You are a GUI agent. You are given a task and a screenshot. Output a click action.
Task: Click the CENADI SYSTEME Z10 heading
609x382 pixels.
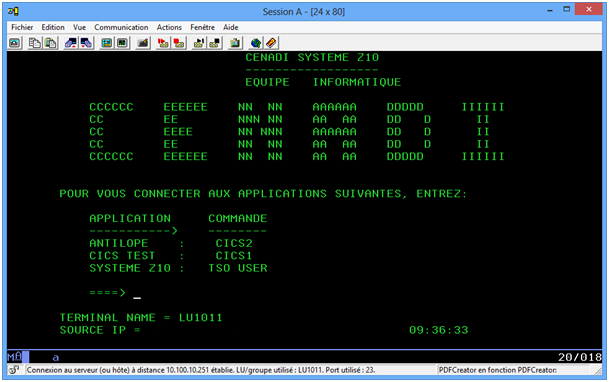312,57
